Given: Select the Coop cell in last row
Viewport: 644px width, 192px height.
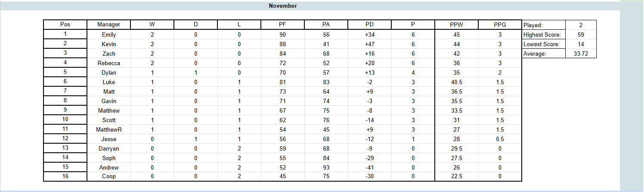Looking at the screenshot, I should click(x=109, y=177).
